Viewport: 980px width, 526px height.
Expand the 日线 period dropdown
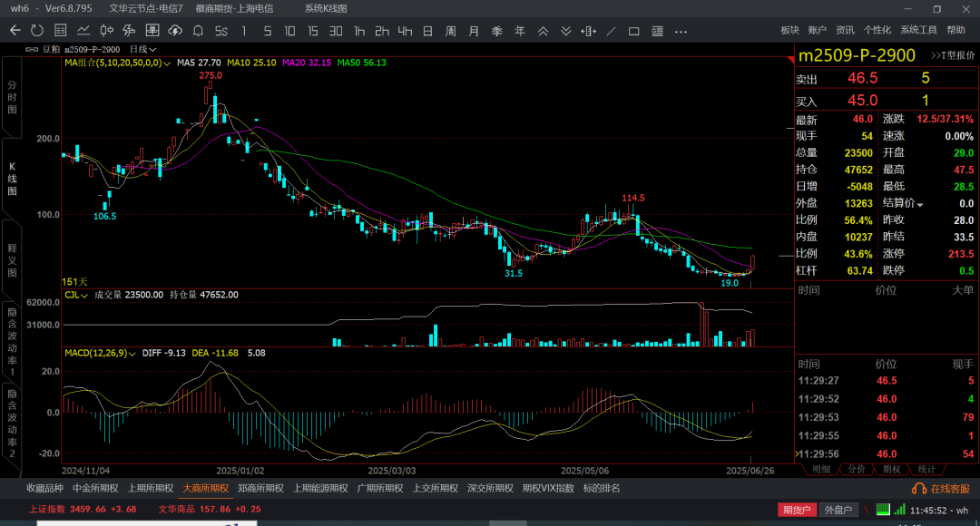142,49
